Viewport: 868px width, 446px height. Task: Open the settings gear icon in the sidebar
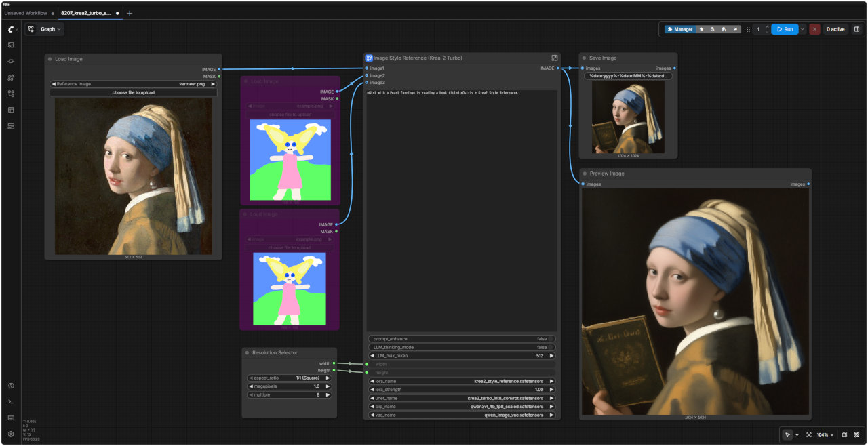11,434
